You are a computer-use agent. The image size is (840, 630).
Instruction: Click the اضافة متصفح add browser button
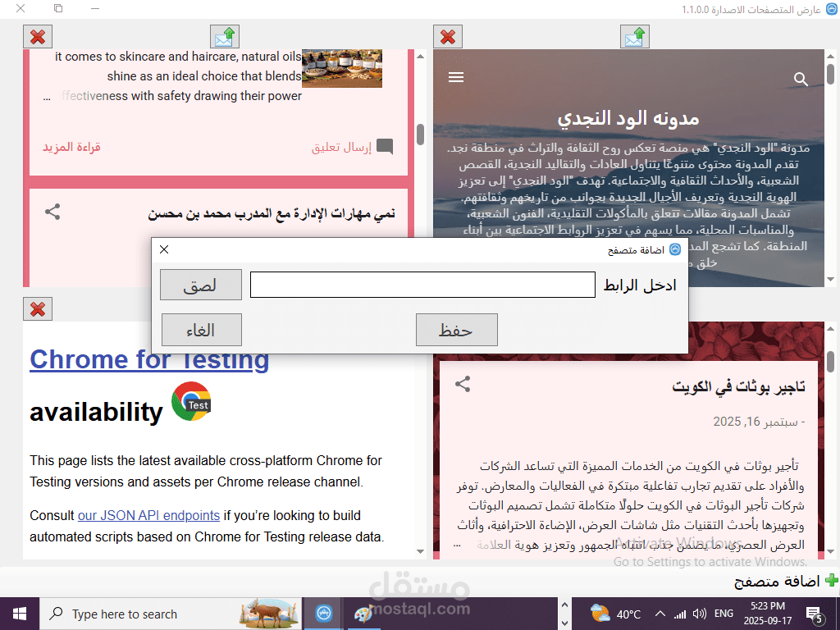786,582
